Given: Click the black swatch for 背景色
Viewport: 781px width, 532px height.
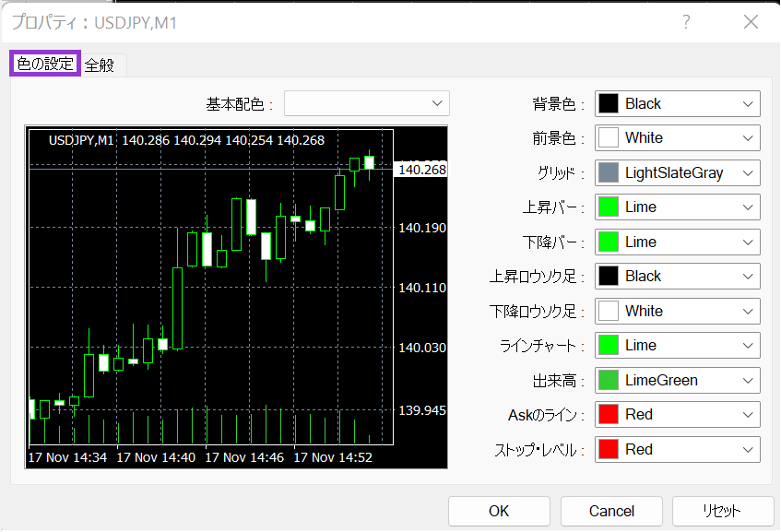Looking at the screenshot, I should pyautogui.click(x=609, y=103).
